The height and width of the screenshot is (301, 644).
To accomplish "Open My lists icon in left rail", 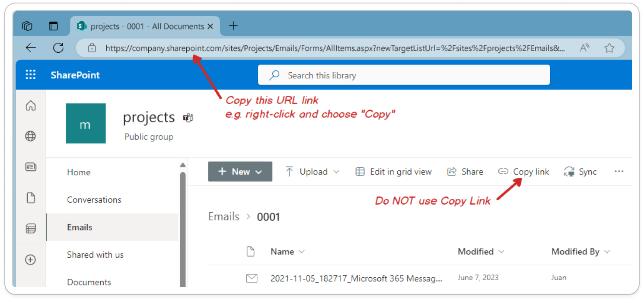I will pos(31,229).
